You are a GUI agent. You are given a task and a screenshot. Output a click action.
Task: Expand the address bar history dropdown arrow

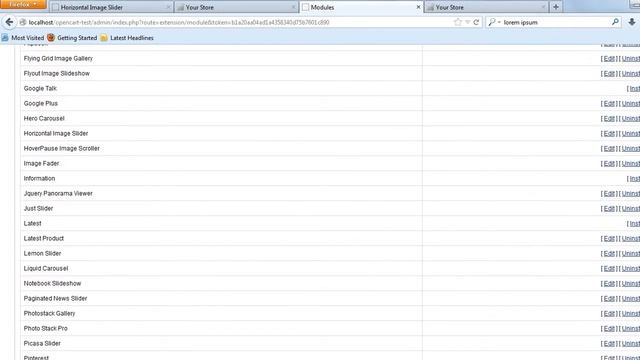pyautogui.click(x=468, y=22)
